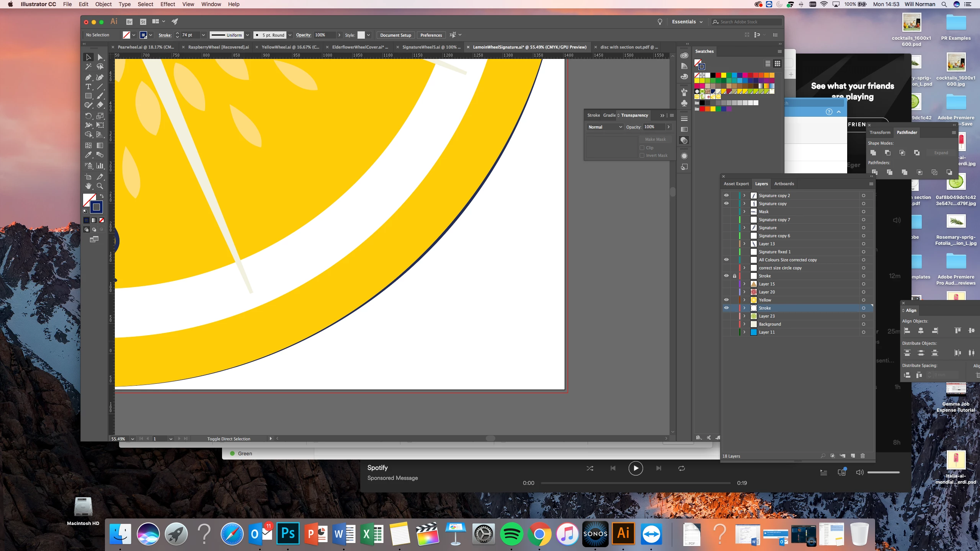
Task: Open the Effect menu
Action: pos(167,4)
